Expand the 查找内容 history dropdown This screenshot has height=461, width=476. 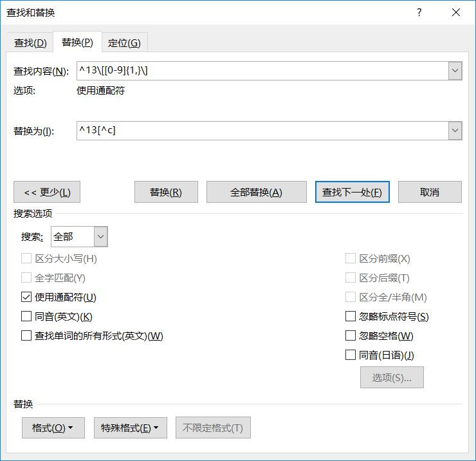[x=455, y=71]
